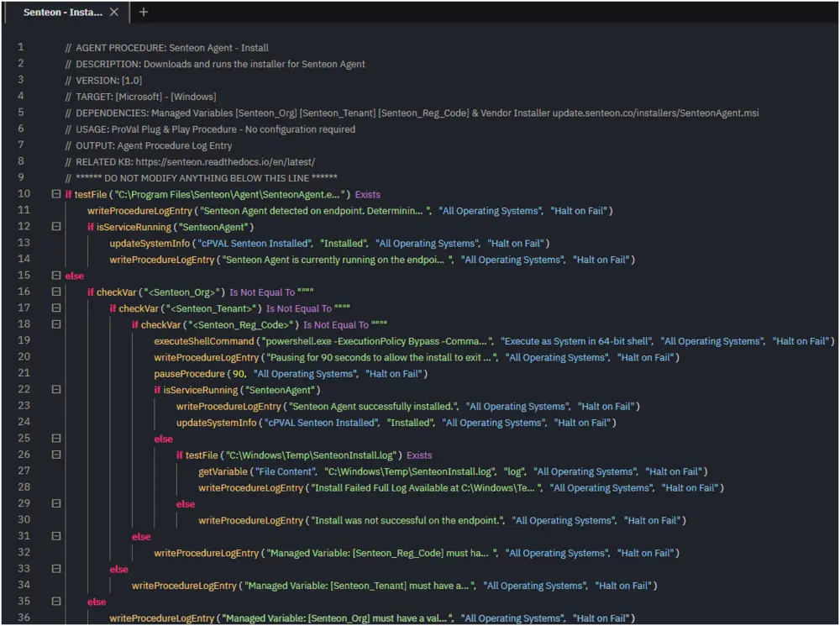Select pauseProcedure (90 statement
Image resolution: width=840 pixels, height=626 pixels.
291,374
